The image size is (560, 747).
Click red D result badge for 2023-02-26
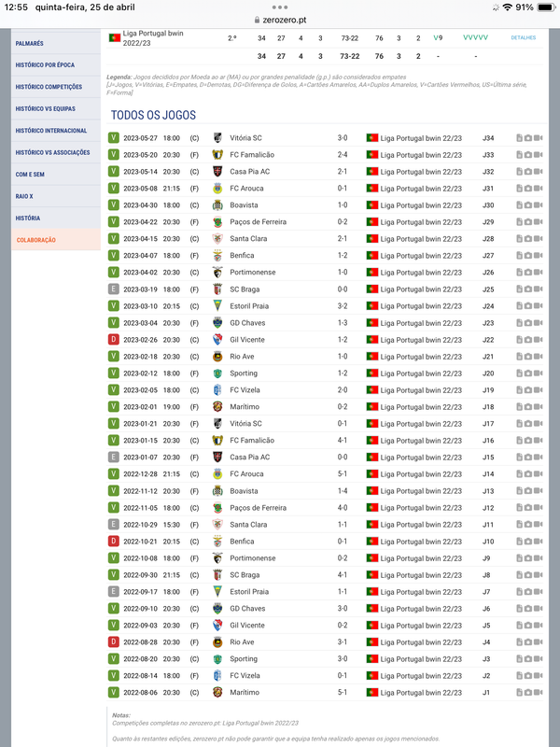coord(113,340)
